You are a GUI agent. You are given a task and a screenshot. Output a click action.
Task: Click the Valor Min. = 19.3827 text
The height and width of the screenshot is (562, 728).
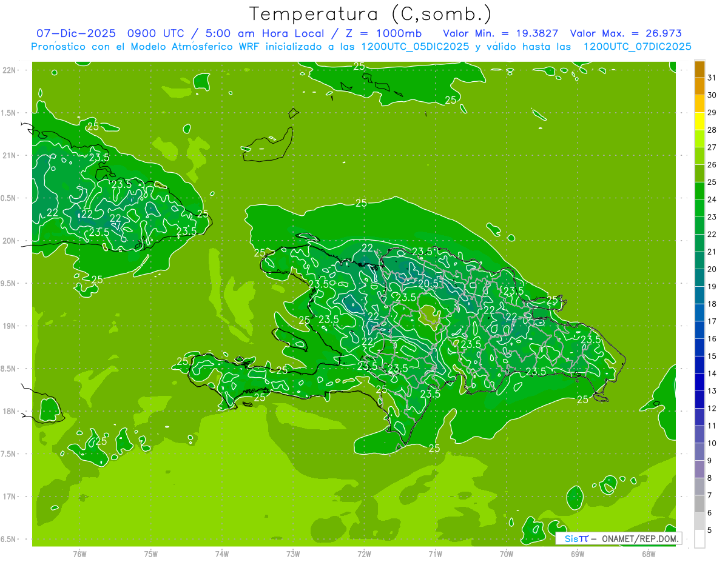click(500, 33)
